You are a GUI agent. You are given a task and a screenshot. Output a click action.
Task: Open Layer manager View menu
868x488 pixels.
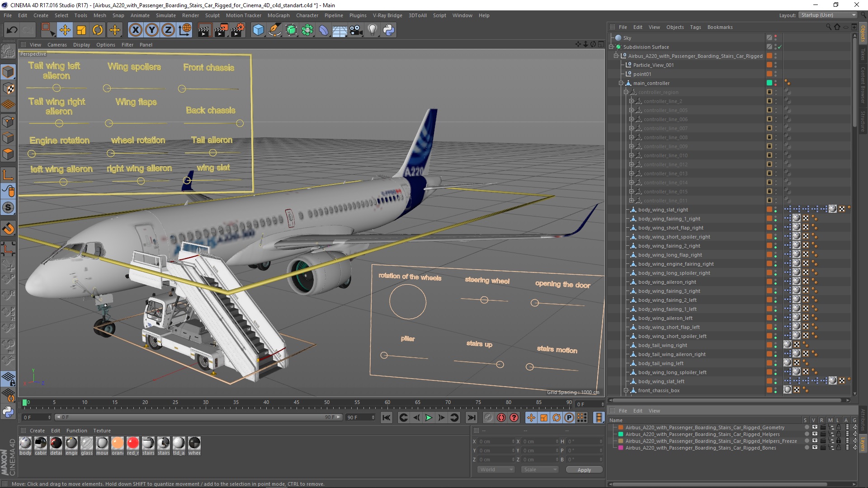pos(654,411)
